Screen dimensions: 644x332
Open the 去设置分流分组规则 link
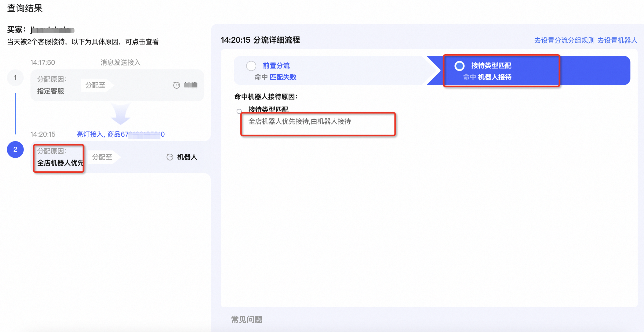[x=564, y=40]
